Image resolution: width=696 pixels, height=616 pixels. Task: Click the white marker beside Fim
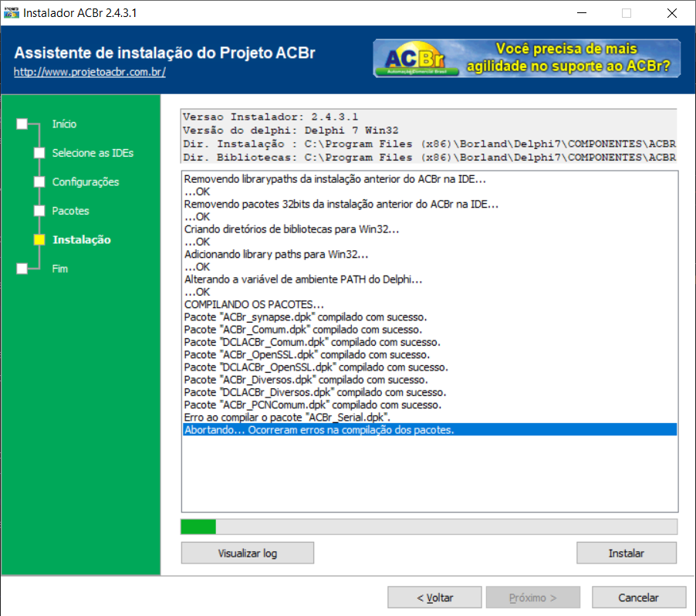tap(22, 269)
